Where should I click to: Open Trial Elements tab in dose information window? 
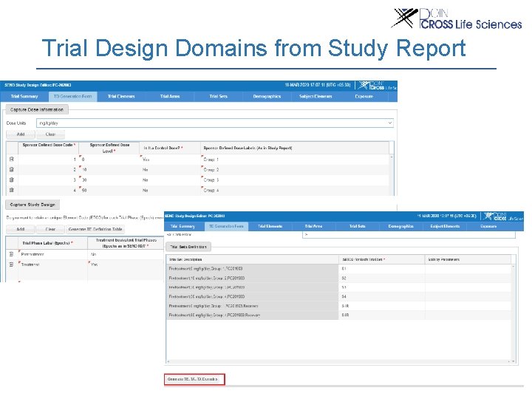[121, 96]
